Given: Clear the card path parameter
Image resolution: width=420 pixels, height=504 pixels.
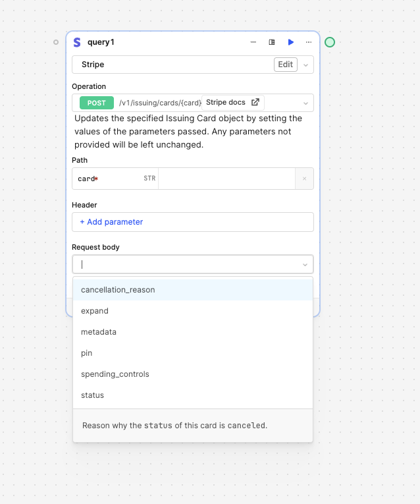Looking at the screenshot, I should click(304, 179).
